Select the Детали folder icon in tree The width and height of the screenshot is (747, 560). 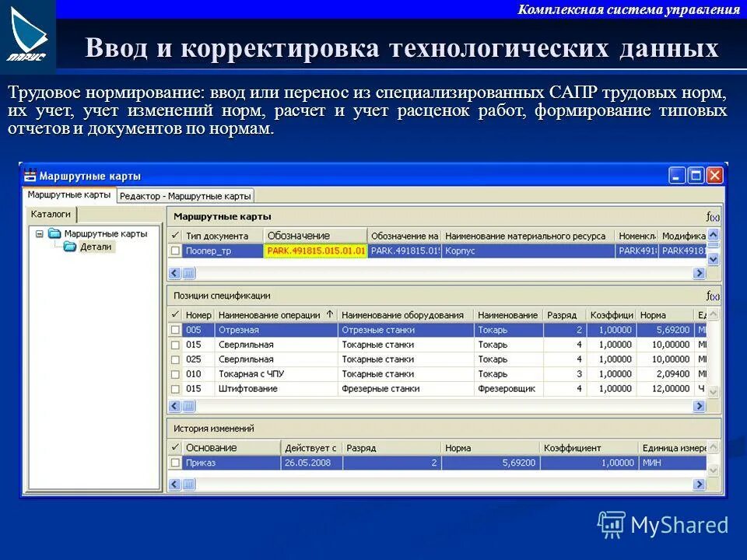pyautogui.click(x=70, y=247)
